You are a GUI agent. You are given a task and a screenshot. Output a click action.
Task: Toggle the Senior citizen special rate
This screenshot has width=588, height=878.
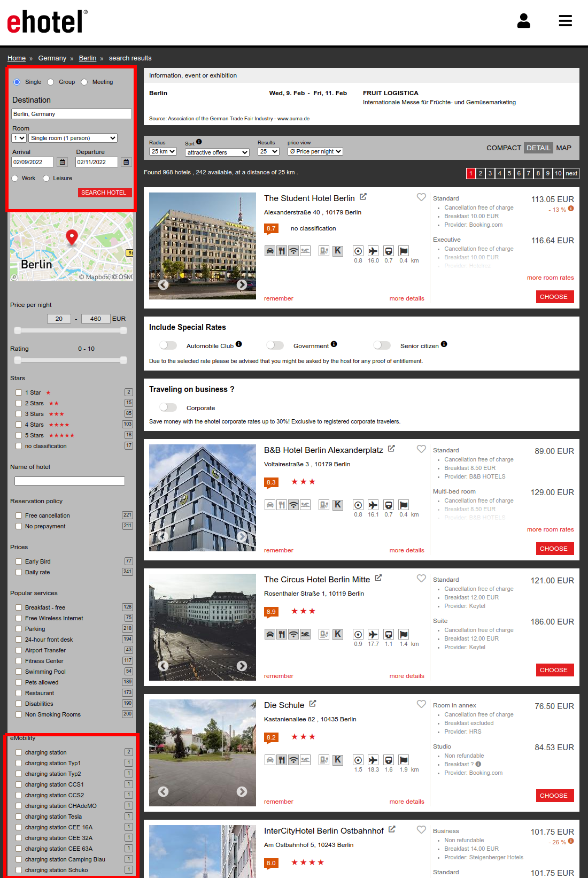click(382, 345)
